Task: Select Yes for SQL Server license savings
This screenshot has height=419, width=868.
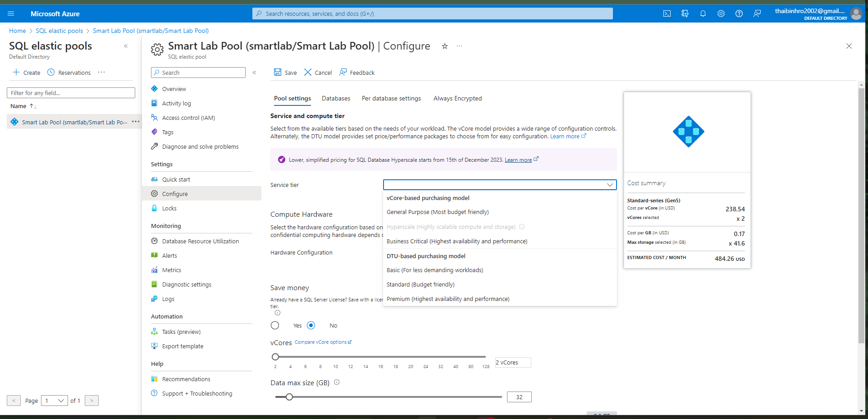Action: pos(275,325)
